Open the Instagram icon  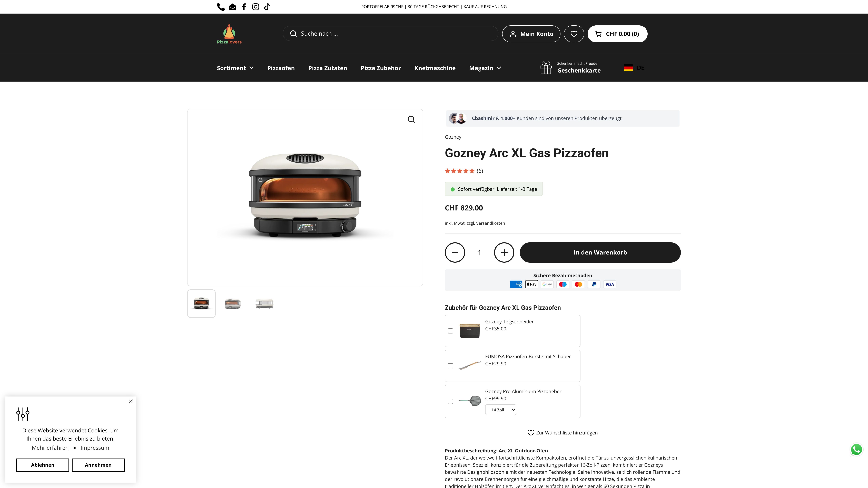(256, 6)
